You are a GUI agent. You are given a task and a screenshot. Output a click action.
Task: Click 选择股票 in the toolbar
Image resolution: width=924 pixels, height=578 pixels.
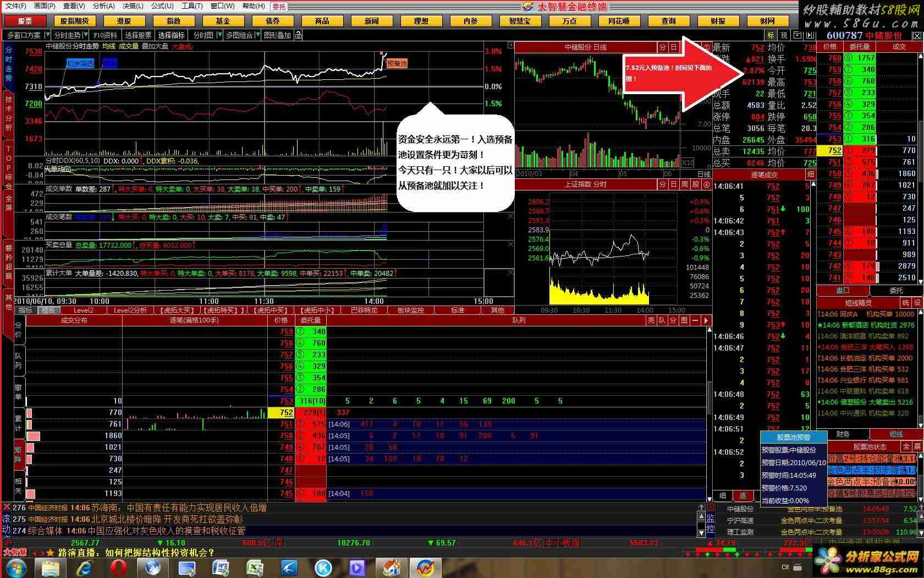[x=138, y=35]
